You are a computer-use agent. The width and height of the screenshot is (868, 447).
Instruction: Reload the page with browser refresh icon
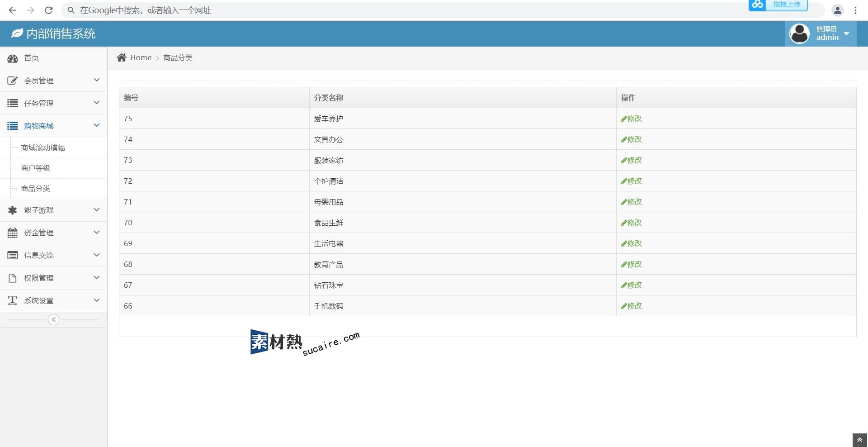coord(49,10)
